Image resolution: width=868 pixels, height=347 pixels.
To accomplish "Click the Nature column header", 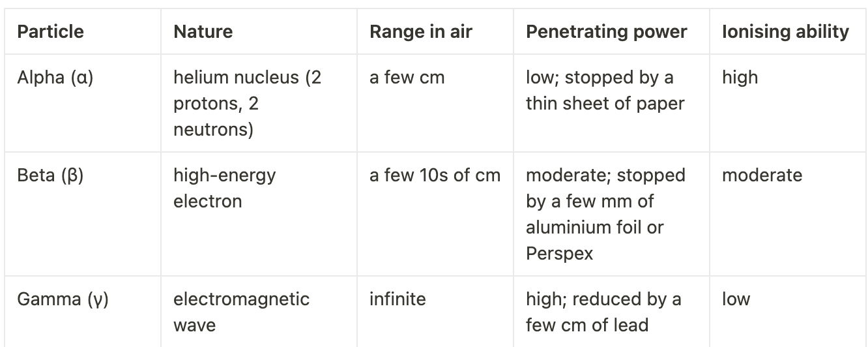I will pyautogui.click(x=203, y=32).
